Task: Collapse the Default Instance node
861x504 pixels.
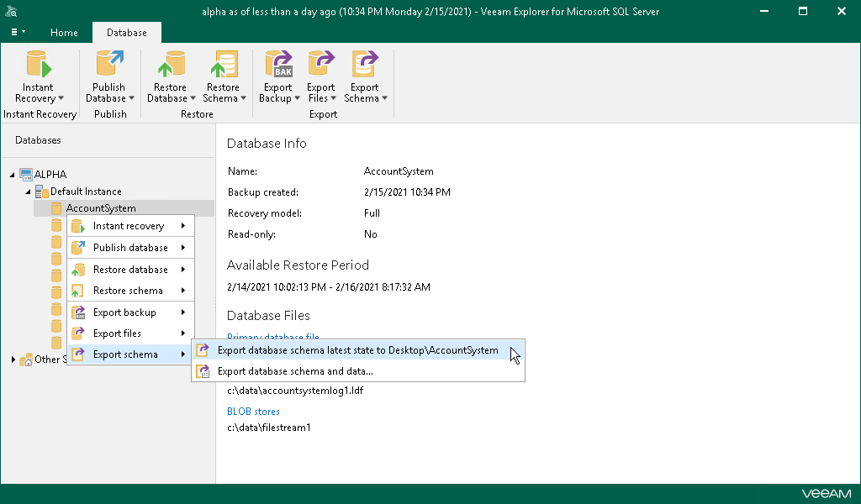Action: point(28,192)
